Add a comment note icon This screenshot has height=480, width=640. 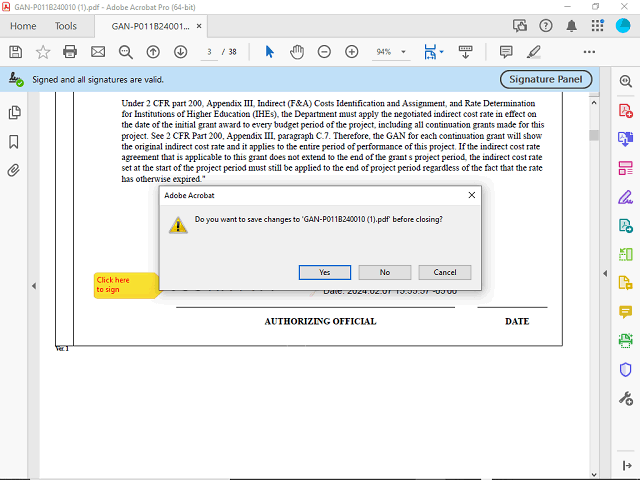pyautogui.click(x=506, y=52)
